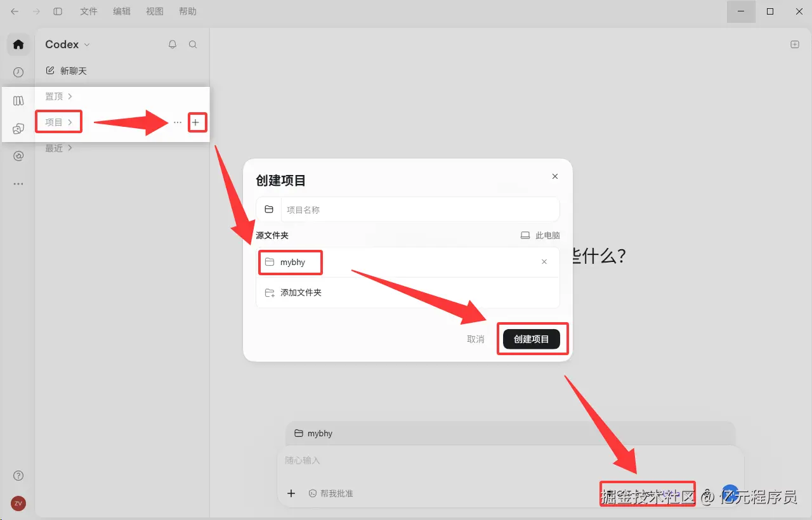
Task: Expand the 置顶 section
Action: coord(59,96)
